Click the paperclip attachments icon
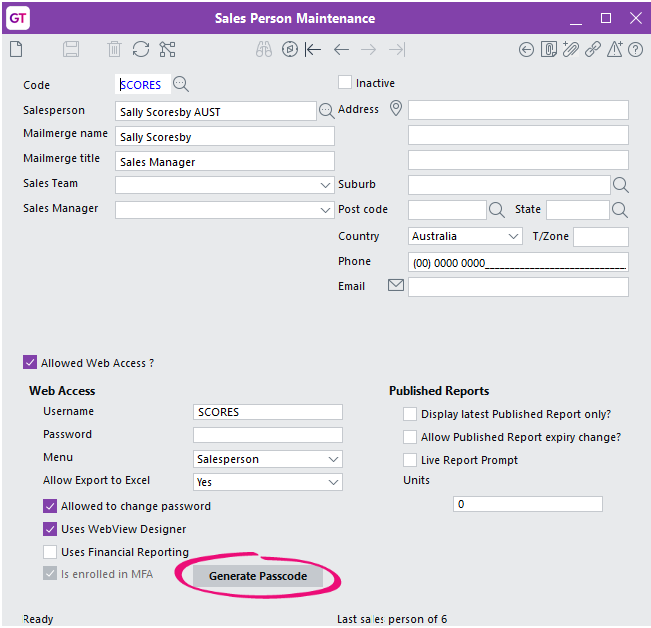 pyautogui.click(x=571, y=49)
